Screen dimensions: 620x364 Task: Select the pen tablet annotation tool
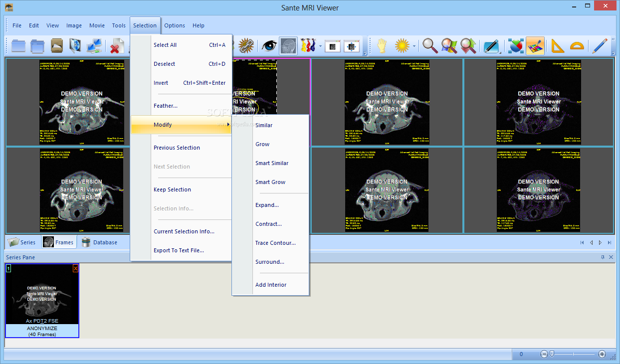pos(491,46)
